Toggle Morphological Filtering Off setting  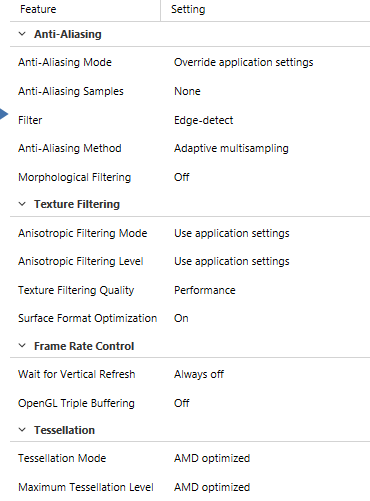(182, 177)
